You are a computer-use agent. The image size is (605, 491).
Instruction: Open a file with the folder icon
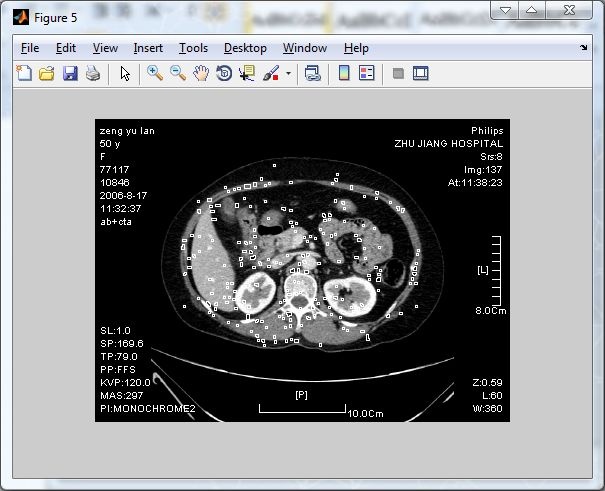pyautogui.click(x=47, y=73)
